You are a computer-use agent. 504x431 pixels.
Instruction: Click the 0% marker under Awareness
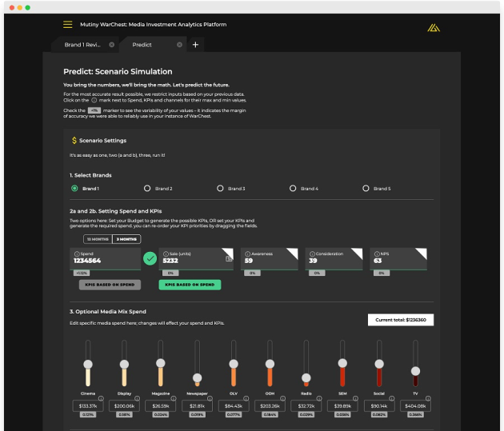(x=252, y=273)
